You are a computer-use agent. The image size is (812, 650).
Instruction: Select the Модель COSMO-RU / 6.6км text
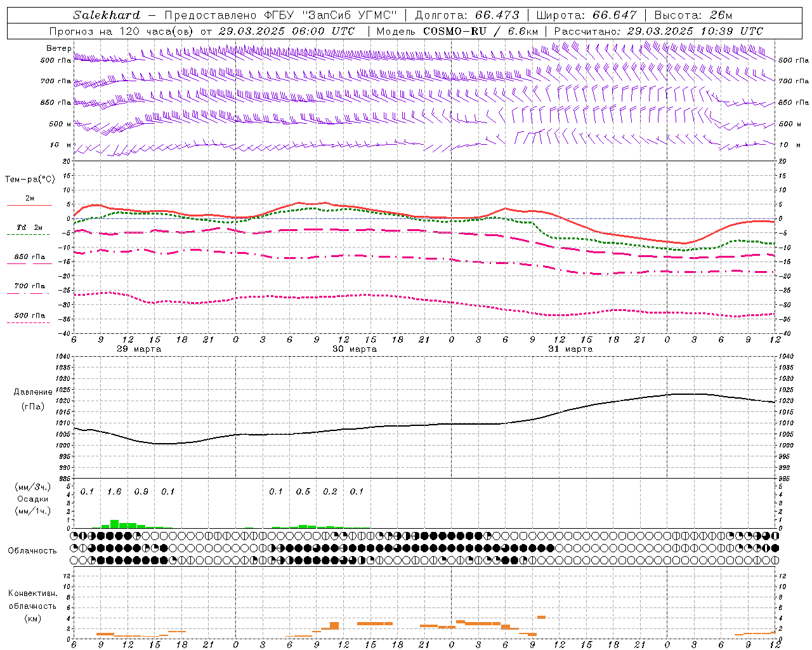coord(457,31)
